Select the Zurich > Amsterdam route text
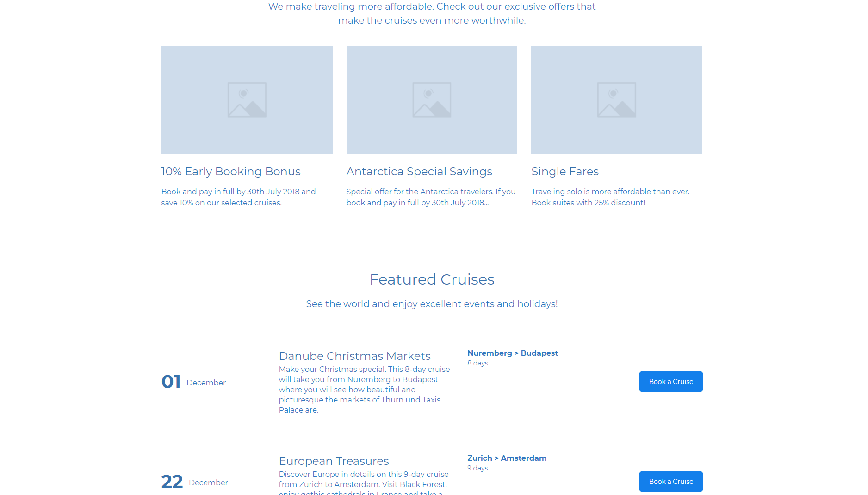The width and height of the screenshot is (868, 495). (507, 458)
